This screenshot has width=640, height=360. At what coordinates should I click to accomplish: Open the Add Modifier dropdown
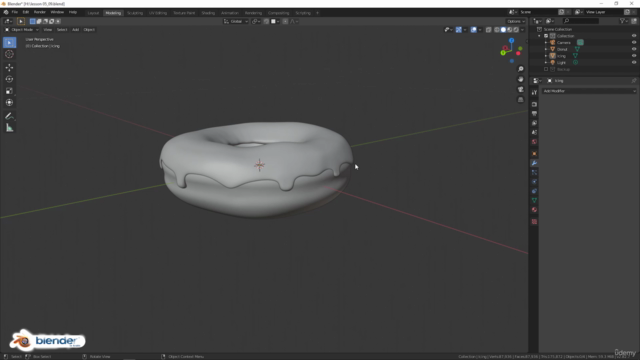click(x=589, y=91)
